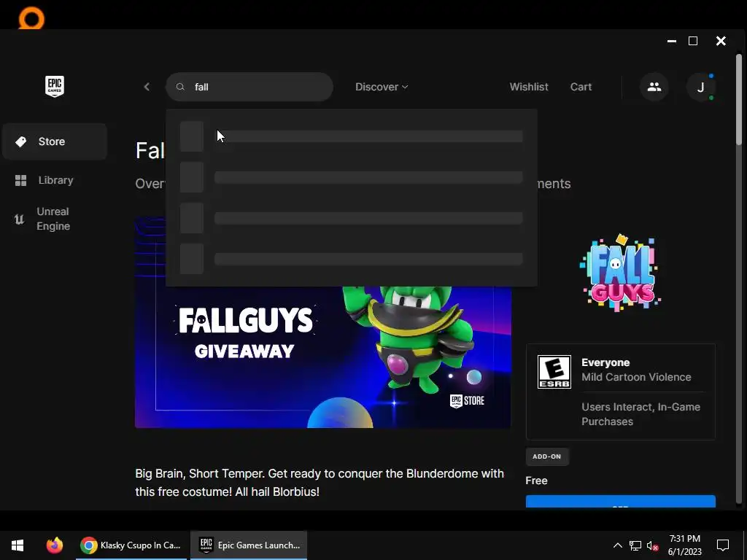Click the 'Users Interact, In-Game Purchases' text
Image resolution: width=747 pixels, height=560 pixels.
[x=640, y=414]
